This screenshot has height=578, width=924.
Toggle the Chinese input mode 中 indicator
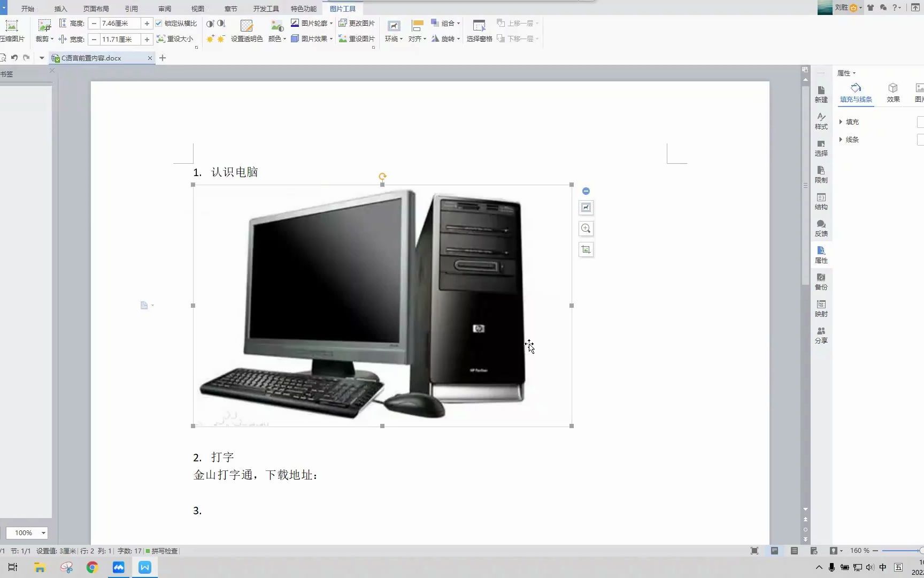(883, 567)
